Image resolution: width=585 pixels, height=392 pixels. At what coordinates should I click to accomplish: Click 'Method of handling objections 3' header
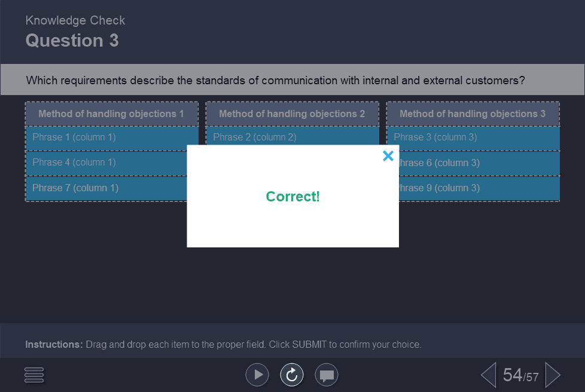(473, 114)
